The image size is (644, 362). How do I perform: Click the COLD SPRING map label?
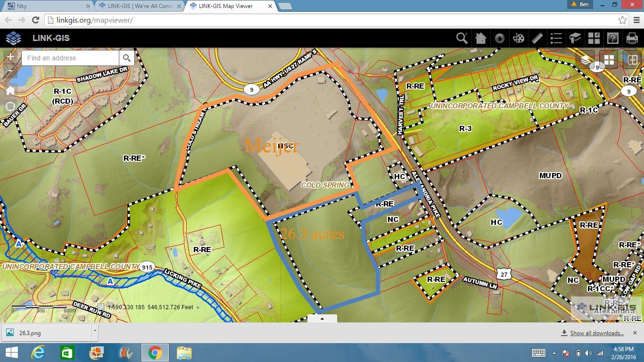pos(325,185)
